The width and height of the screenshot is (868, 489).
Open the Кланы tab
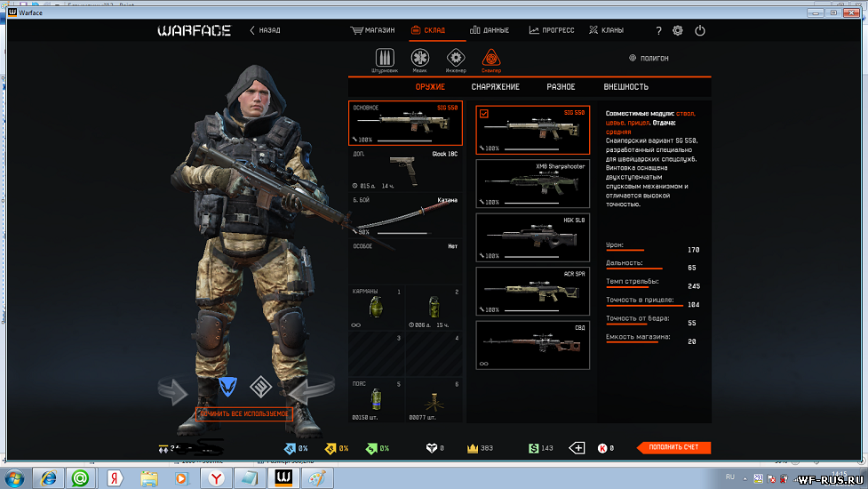(x=606, y=30)
